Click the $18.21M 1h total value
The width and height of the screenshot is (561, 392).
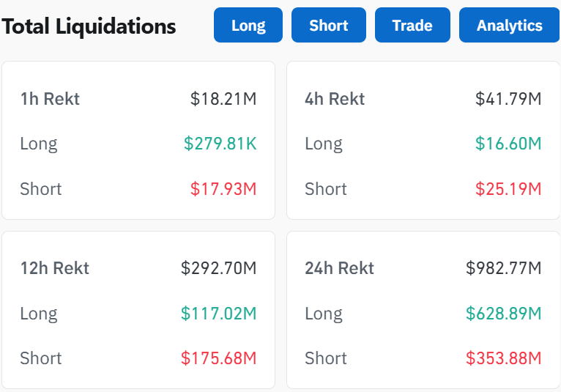click(x=223, y=99)
